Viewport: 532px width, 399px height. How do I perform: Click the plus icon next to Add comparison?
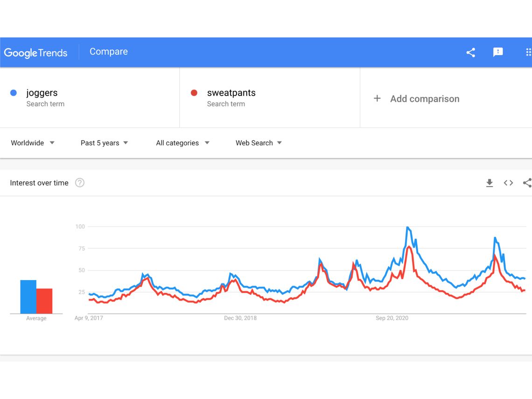click(x=377, y=98)
